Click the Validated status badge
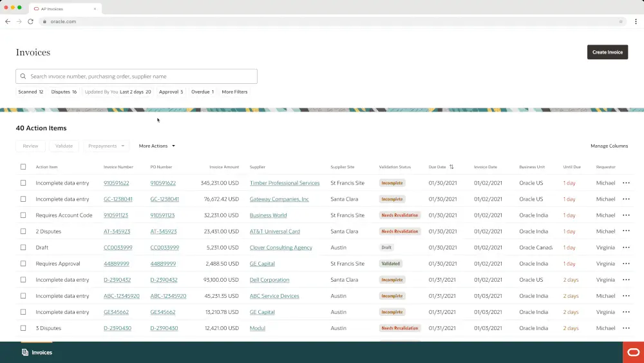 [390, 264]
